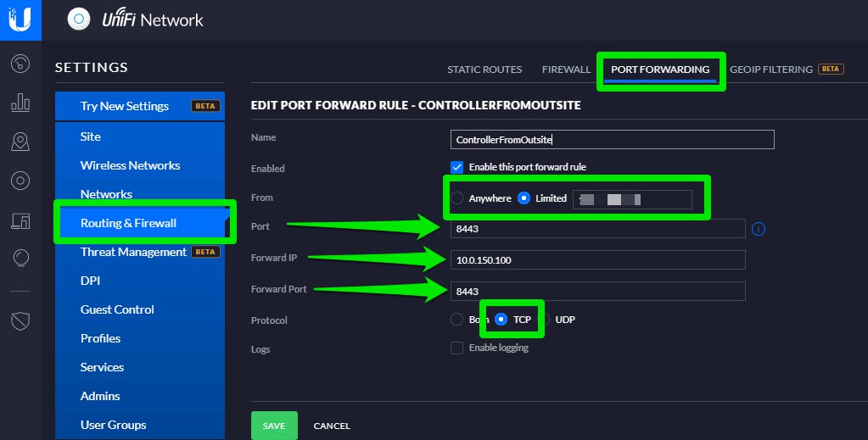The image size is (868, 440).
Task: Click the Ubiquiti logo icon
Action: pos(20,19)
